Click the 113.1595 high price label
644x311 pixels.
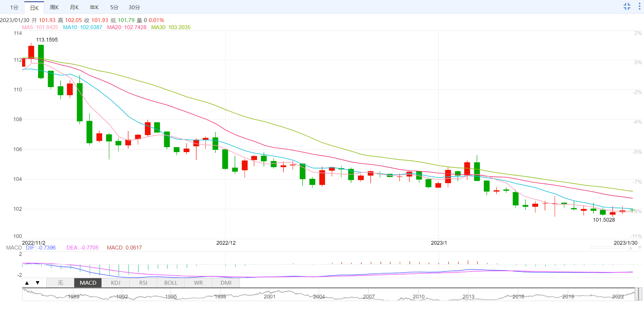click(x=47, y=40)
